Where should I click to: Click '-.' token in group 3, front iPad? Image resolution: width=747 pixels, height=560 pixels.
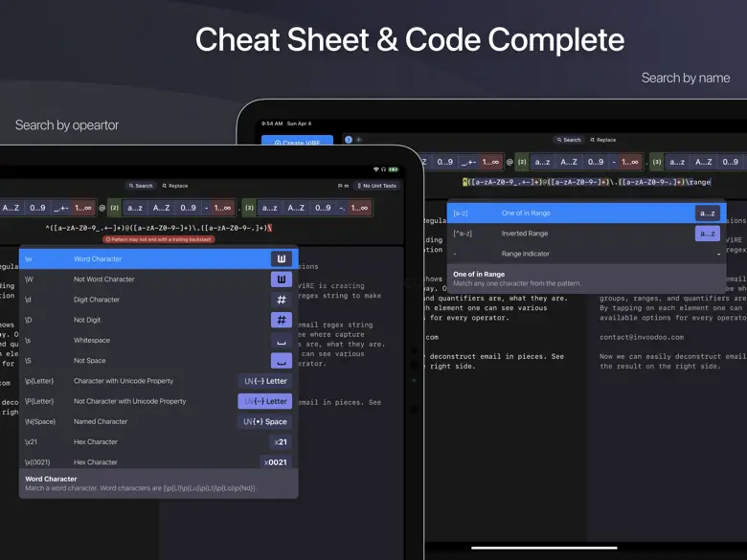[x=342, y=208]
